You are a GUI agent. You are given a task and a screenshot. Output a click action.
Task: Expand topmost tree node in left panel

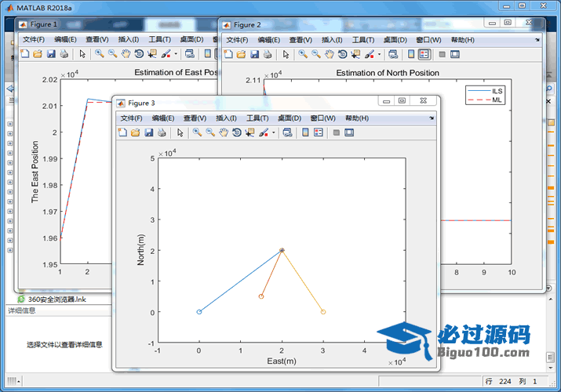[x=10, y=124]
